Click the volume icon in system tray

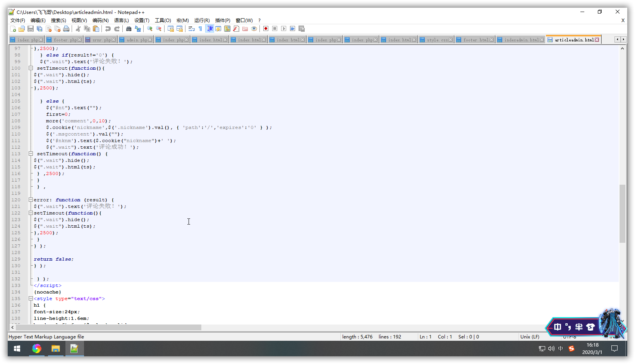[x=551, y=349]
